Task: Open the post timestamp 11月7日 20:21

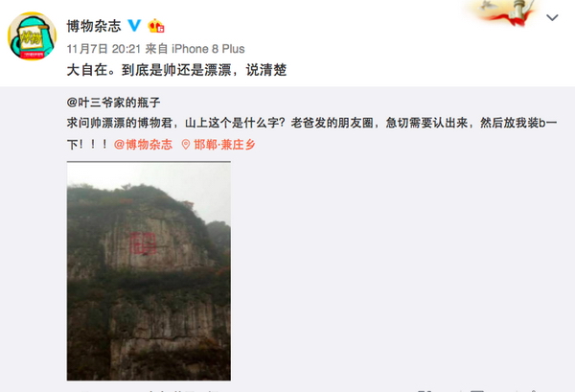Action: point(103,49)
